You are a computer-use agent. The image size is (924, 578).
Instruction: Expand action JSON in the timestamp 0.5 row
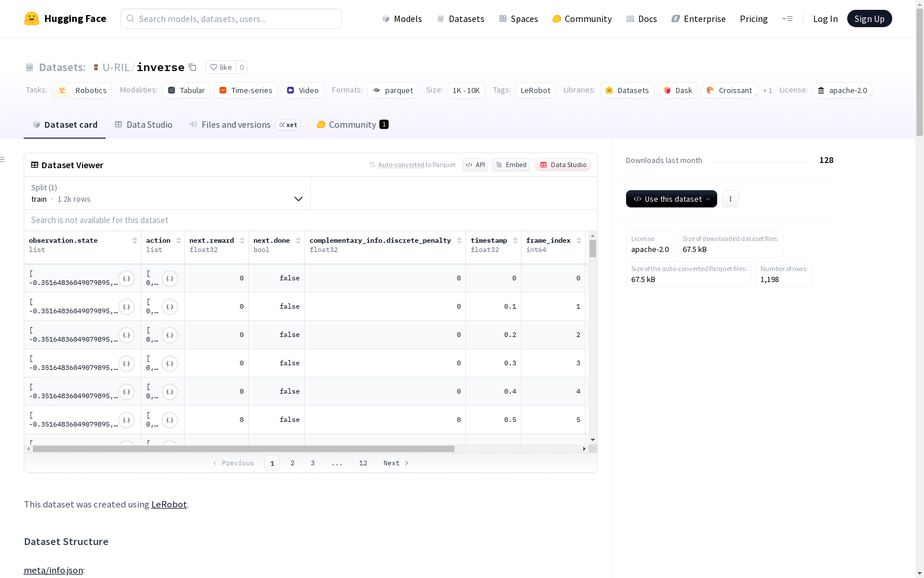[170, 420]
